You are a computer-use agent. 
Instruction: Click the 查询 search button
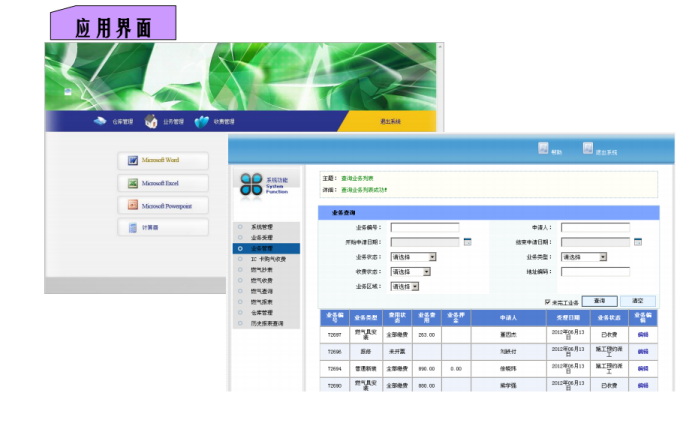pos(598,300)
